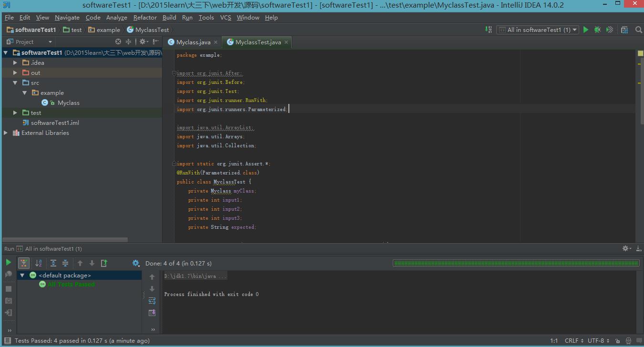Collapse the src folder
The height and width of the screenshot is (347, 644).
pyautogui.click(x=15, y=83)
